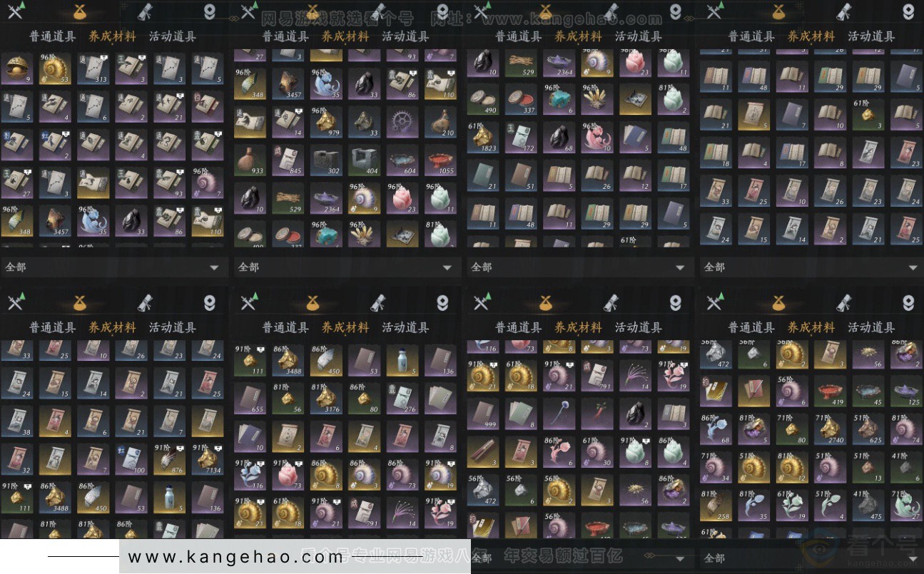The image size is (924, 574).
Task: Select the pouch item with count 933
Action: pos(250,160)
